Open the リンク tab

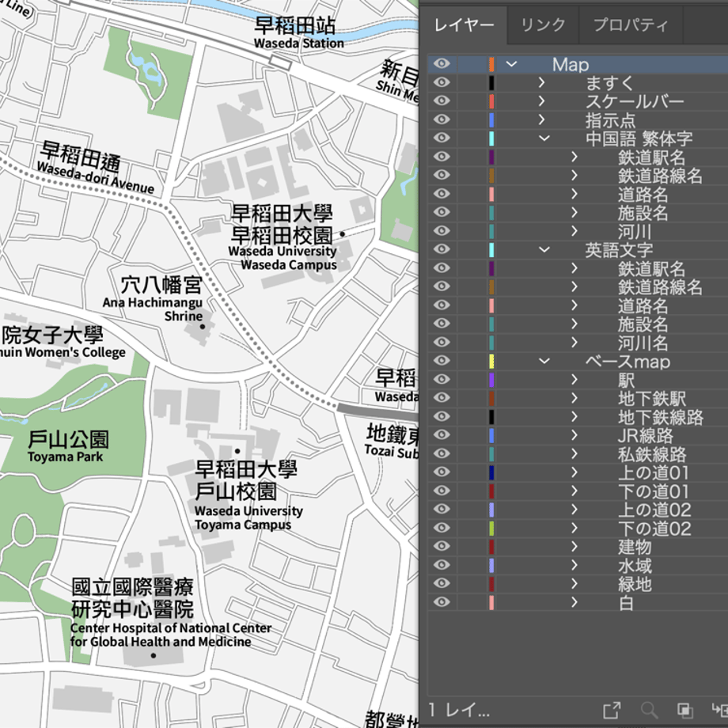point(543,25)
